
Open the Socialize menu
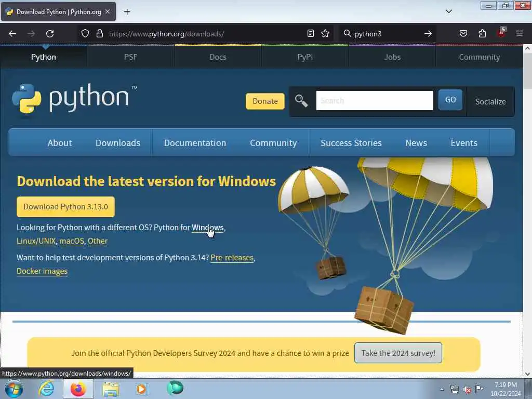[490, 101]
